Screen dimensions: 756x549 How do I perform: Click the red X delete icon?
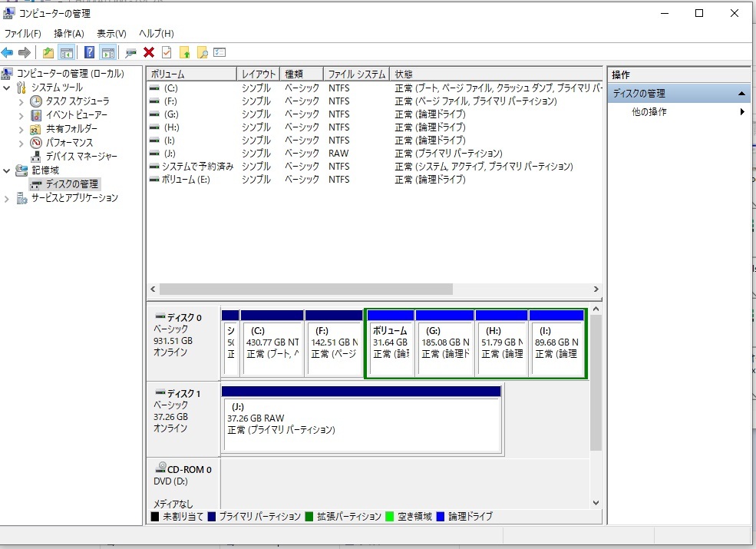[149, 52]
